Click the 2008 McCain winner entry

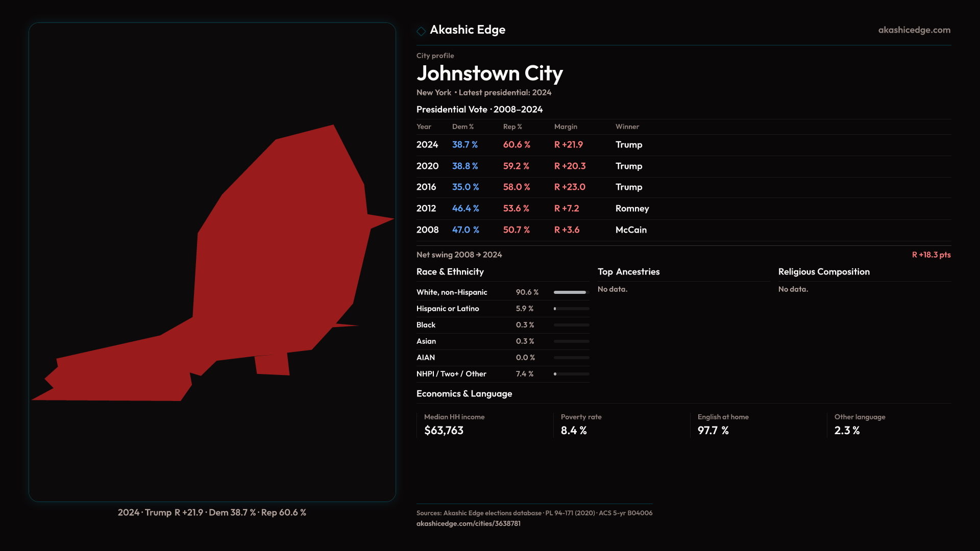631,230
